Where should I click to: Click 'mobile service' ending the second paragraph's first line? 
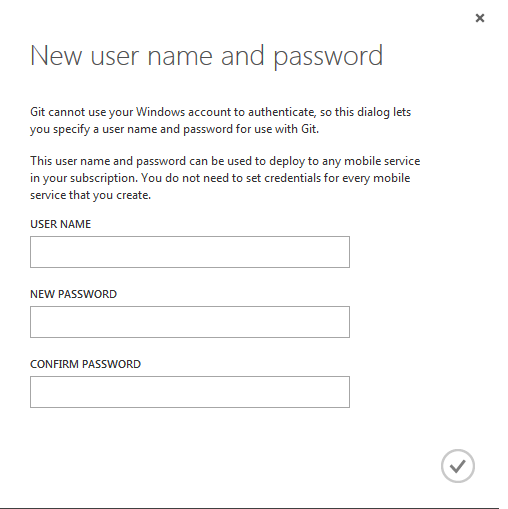pos(382,161)
